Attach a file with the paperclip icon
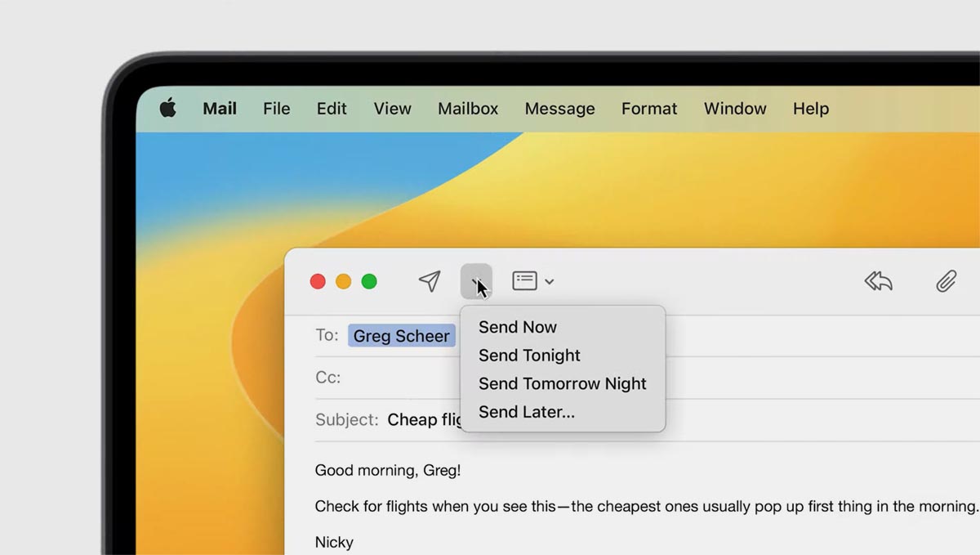 point(946,281)
